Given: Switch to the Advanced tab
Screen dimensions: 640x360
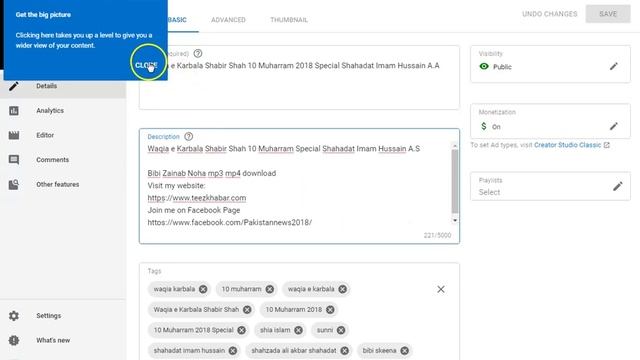Looking at the screenshot, I should [x=229, y=20].
